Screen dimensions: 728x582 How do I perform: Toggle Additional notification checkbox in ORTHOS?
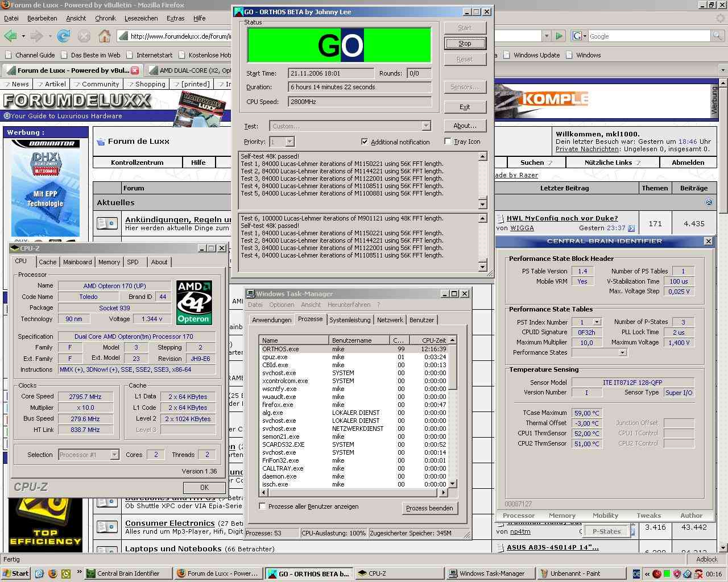(x=365, y=142)
